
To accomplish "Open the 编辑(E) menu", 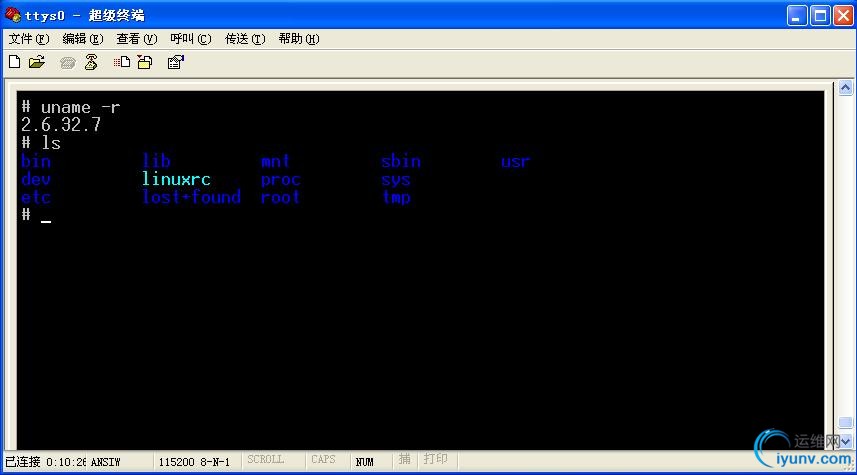I will coord(83,39).
